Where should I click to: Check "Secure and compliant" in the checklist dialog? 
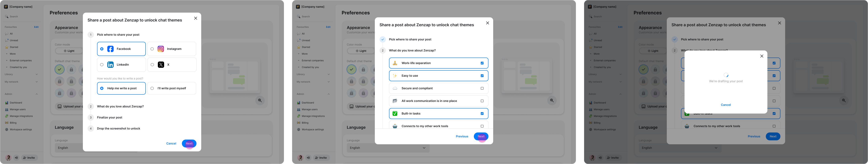pyautogui.click(x=482, y=88)
